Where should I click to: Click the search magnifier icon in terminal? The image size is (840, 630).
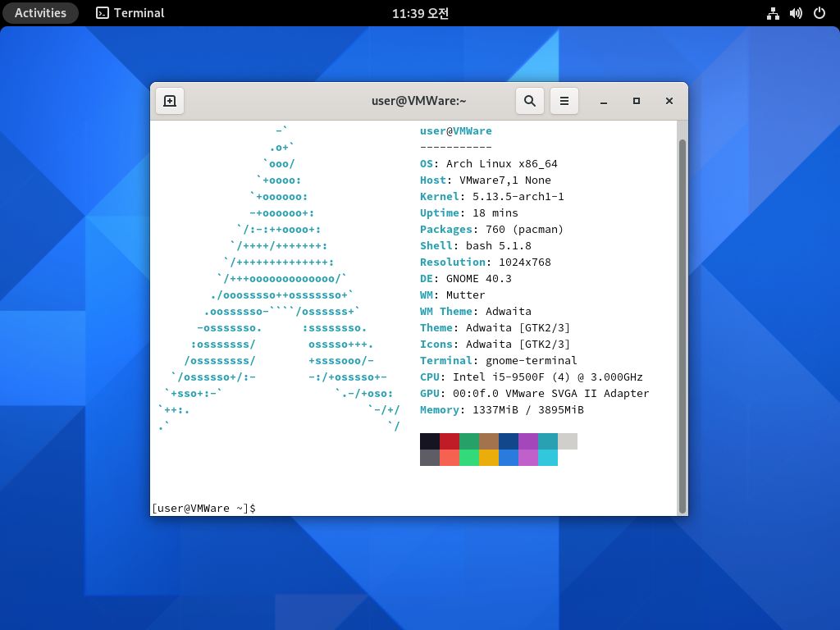[x=530, y=101]
